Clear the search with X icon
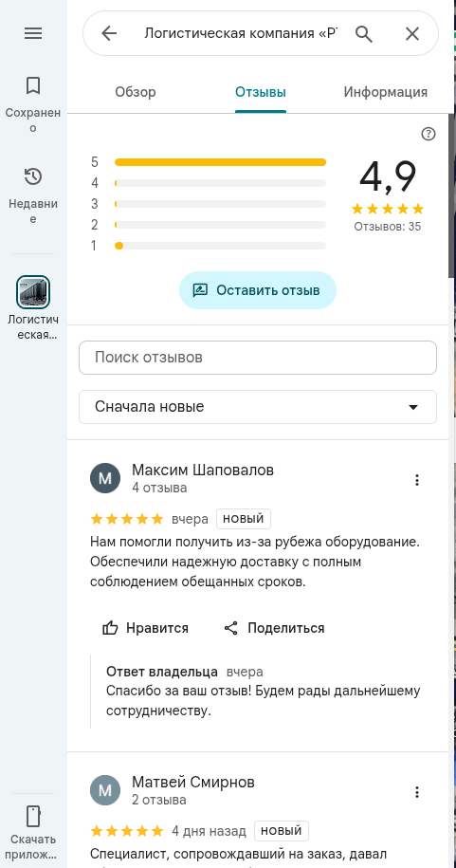Screen dimensions: 456x868 click(x=412, y=34)
